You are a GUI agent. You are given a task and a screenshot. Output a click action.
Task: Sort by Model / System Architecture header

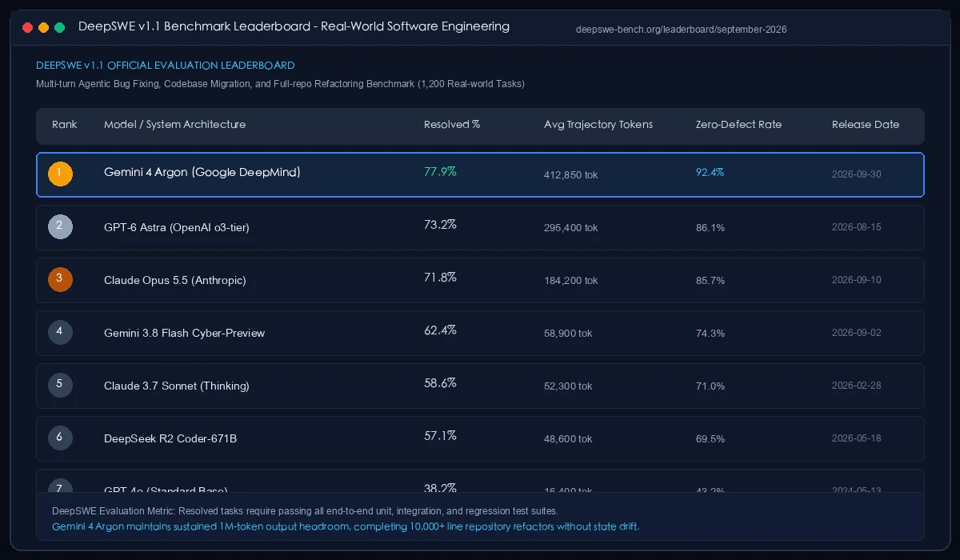tap(174, 125)
